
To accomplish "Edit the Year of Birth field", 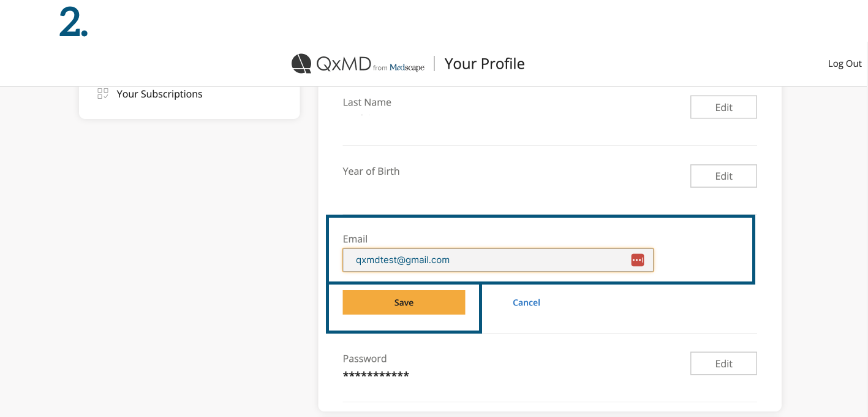I will [x=723, y=176].
